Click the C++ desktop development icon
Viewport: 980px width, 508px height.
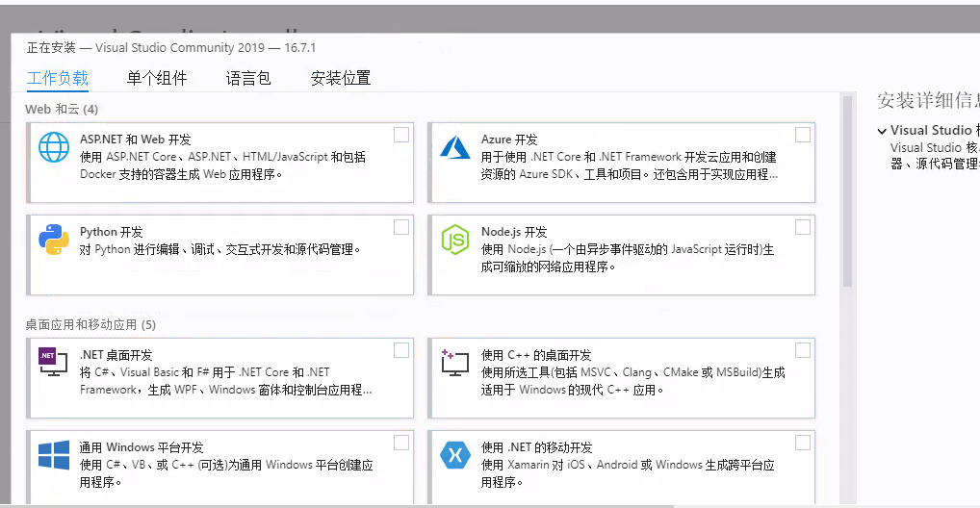454,363
